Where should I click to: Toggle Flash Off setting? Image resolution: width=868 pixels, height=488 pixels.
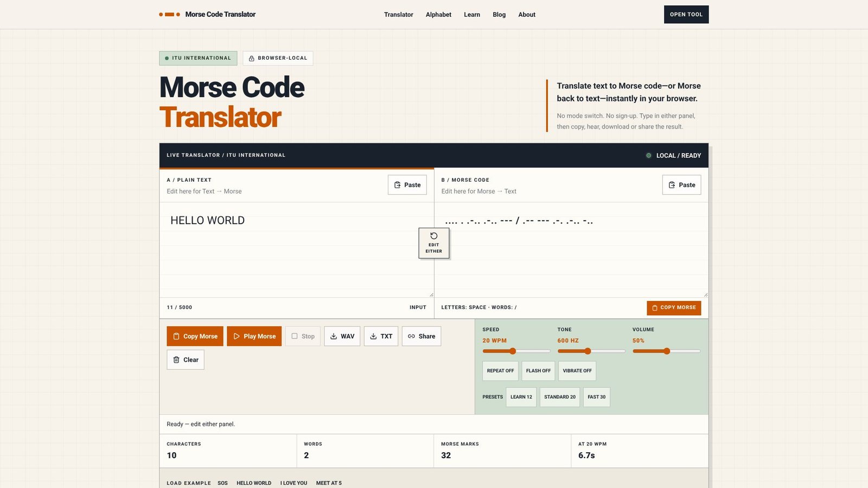tap(538, 371)
